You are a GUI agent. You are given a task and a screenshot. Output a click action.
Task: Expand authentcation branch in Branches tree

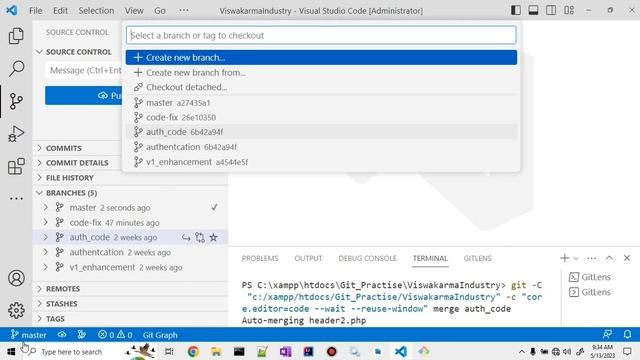pyautogui.click(x=46, y=252)
